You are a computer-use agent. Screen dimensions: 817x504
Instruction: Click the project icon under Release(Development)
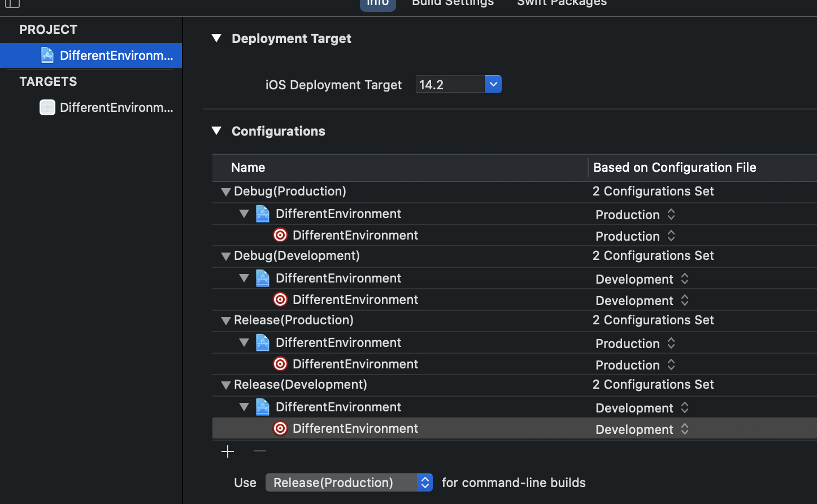tap(263, 407)
